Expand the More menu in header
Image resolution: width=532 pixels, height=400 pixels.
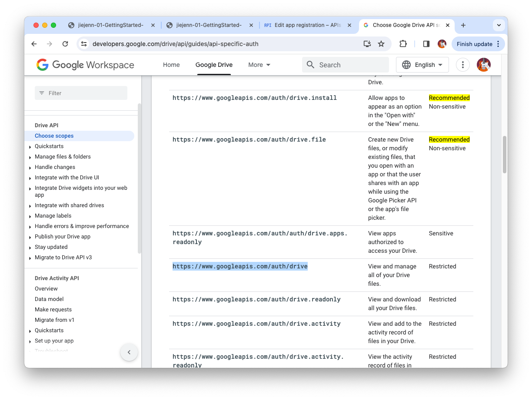tap(259, 65)
